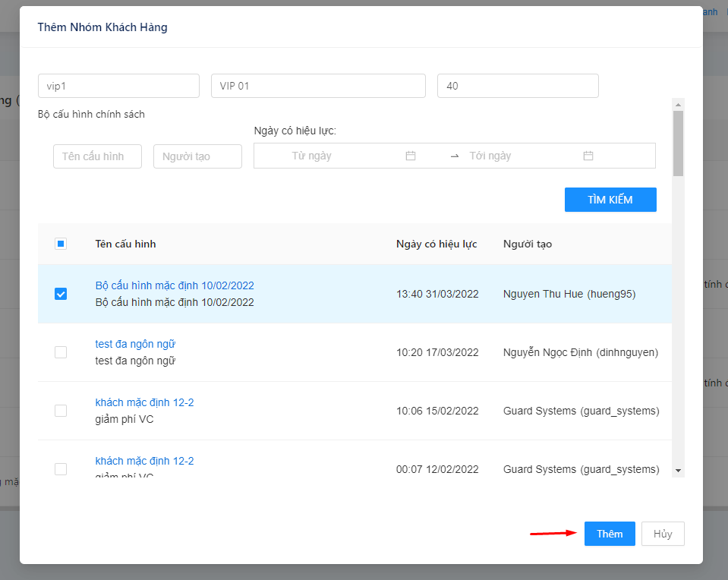Viewport: 728px width, 580px height.
Task: Click the scrollbar down arrow in the dialog
Action: (678, 471)
